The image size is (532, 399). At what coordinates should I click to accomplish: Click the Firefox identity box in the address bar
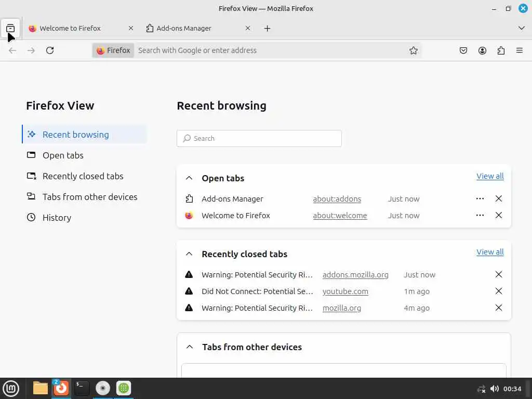pyautogui.click(x=113, y=50)
